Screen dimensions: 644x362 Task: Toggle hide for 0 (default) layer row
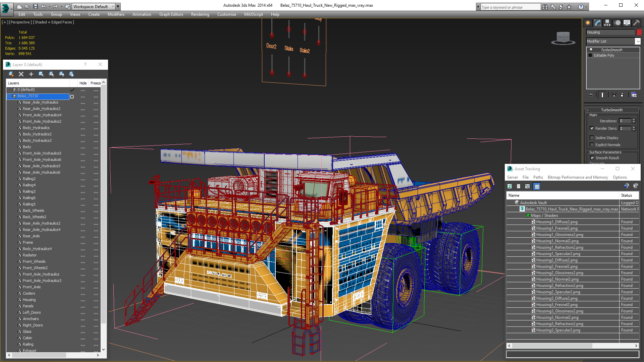83,90
